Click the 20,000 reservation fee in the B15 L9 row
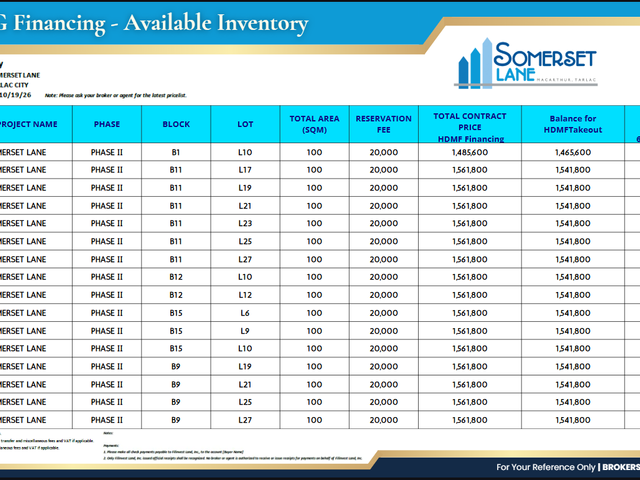The height and width of the screenshot is (480, 640). [x=384, y=331]
